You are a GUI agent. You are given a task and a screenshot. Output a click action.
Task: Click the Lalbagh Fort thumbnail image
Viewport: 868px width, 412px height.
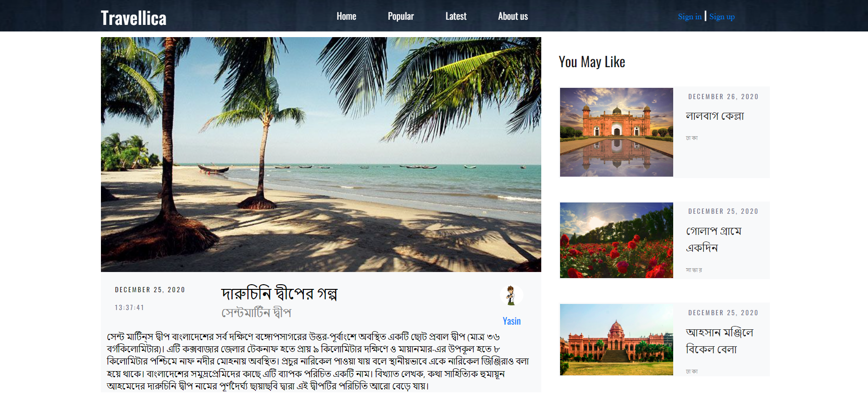coord(616,132)
